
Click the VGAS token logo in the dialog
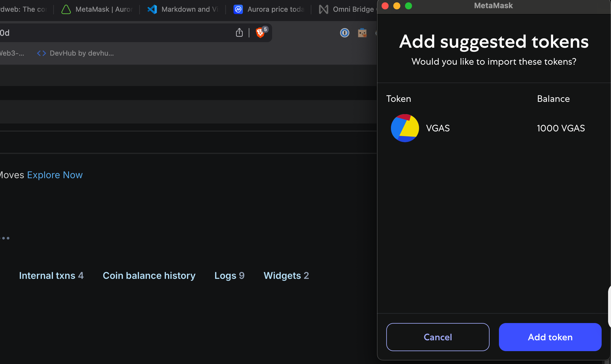405,128
